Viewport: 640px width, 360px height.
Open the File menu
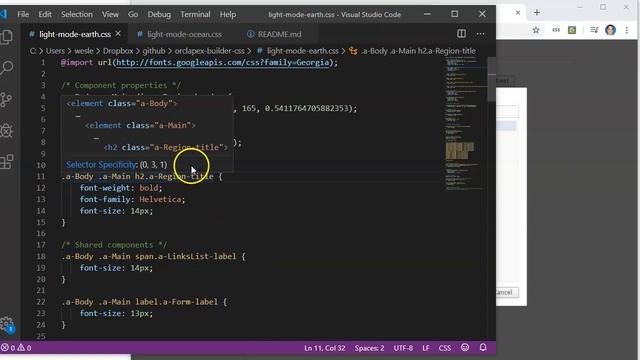(x=23, y=14)
